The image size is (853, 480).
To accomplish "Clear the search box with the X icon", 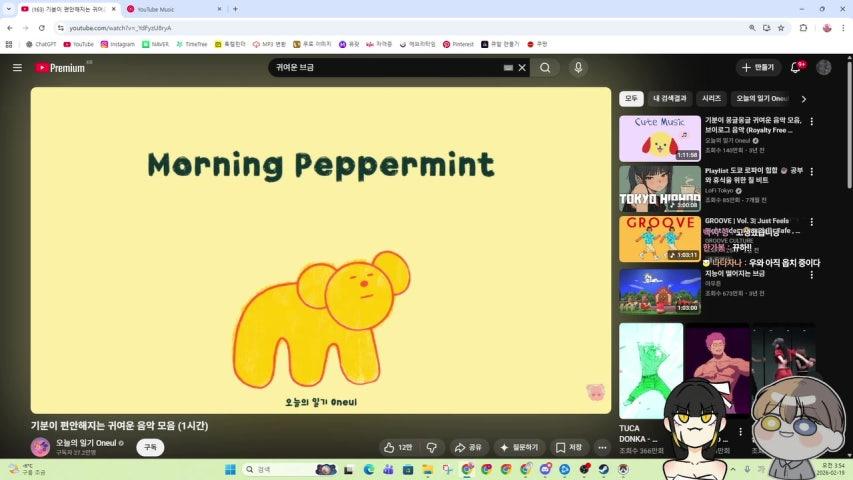I will (x=522, y=68).
